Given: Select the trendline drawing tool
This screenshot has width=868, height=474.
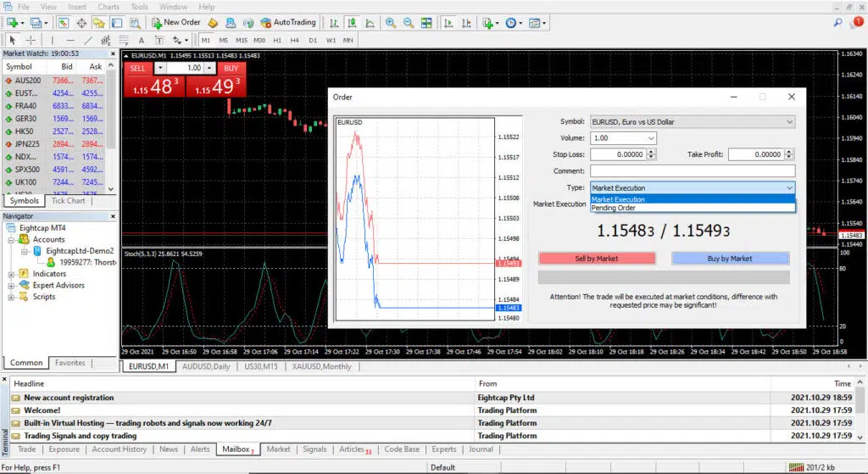Looking at the screenshot, I should tap(88, 40).
